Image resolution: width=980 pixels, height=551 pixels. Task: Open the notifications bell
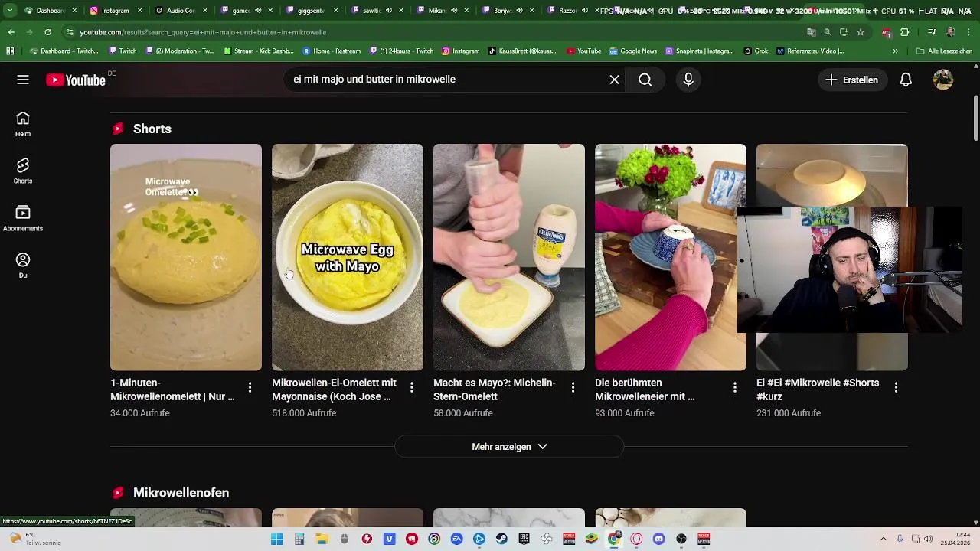[x=906, y=80]
